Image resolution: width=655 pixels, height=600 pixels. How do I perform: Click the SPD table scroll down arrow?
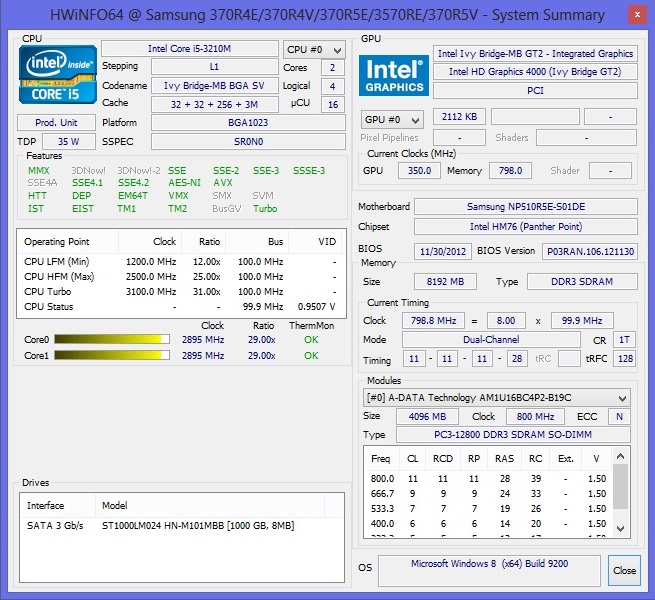(x=620, y=529)
